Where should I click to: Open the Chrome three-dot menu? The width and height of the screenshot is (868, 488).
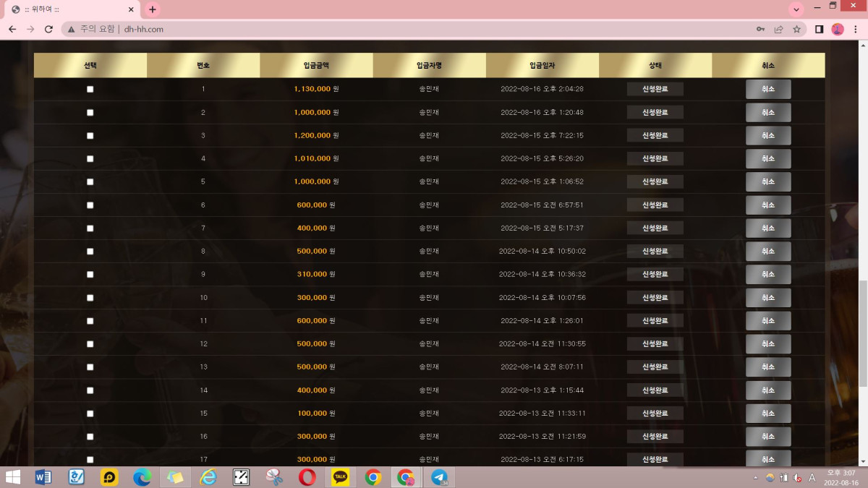(x=856, y=29)
